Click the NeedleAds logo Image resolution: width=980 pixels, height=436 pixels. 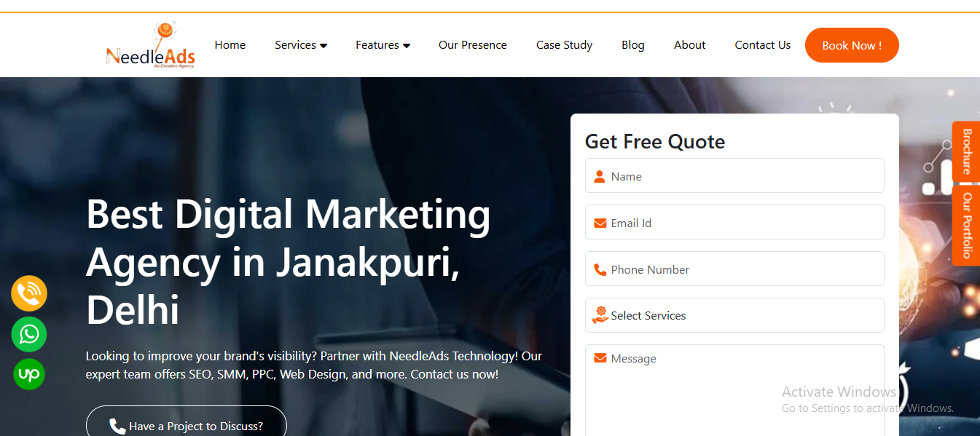151,45
